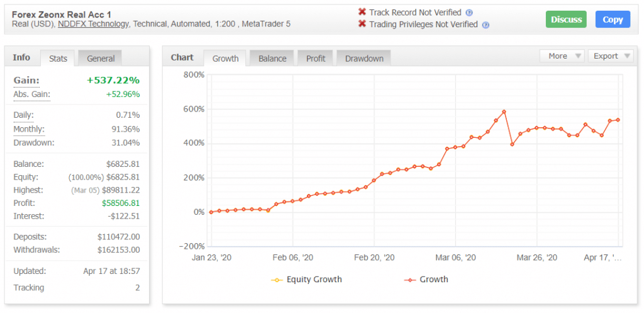This screenshot has height=313, width=644.
Task: Click the blue Copy button
Action: pyautogui.click(x=613, y=20)
